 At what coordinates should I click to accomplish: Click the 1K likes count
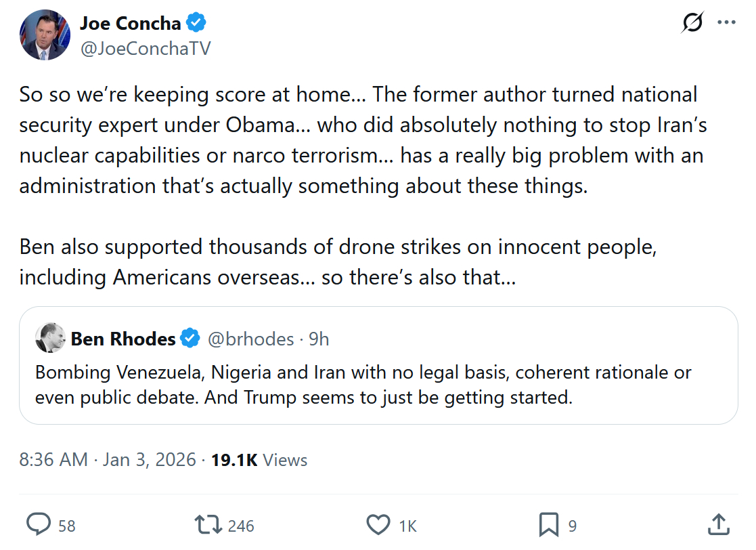coord(407,526)
